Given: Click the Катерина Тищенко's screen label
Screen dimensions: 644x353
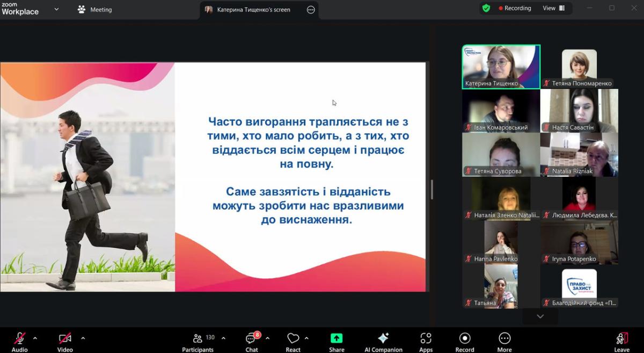Looking at the screenshot, I should pyautogui.click(x=254, y=10).
